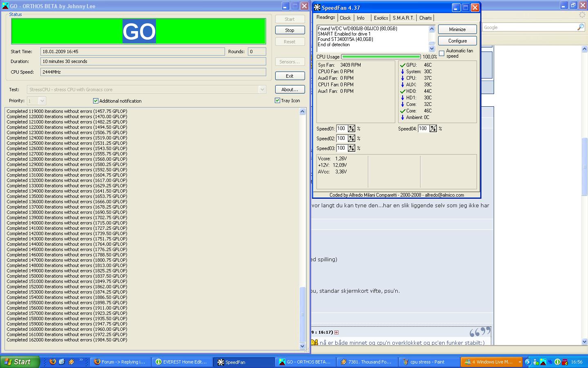Toggle the Tray Icon checkbox in ORTHOS
Screen dimensions: 588x368
278,100
